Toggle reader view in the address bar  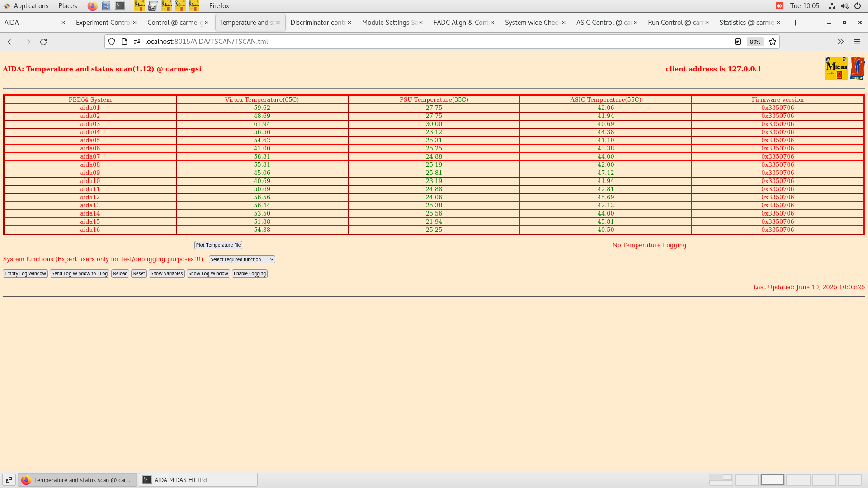738,42
